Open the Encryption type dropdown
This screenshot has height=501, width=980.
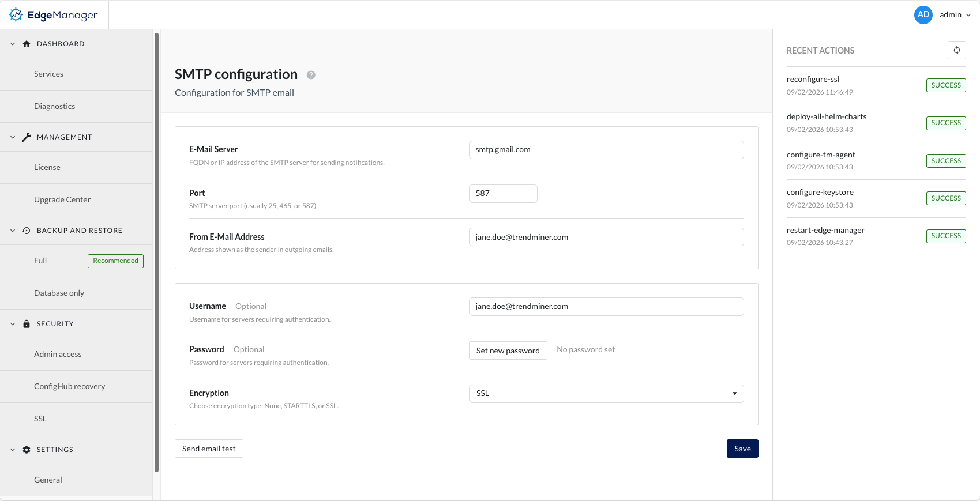coord(606,394)
